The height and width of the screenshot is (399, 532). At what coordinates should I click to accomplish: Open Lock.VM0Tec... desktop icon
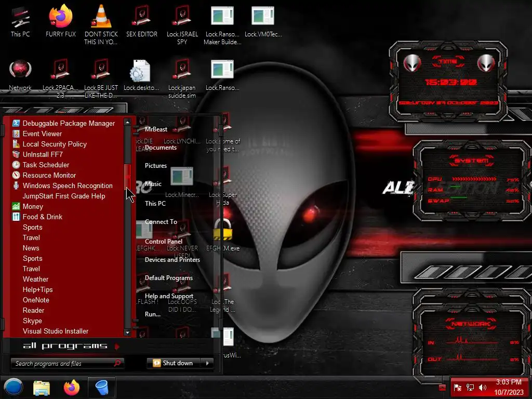click(x=263, y=22)
